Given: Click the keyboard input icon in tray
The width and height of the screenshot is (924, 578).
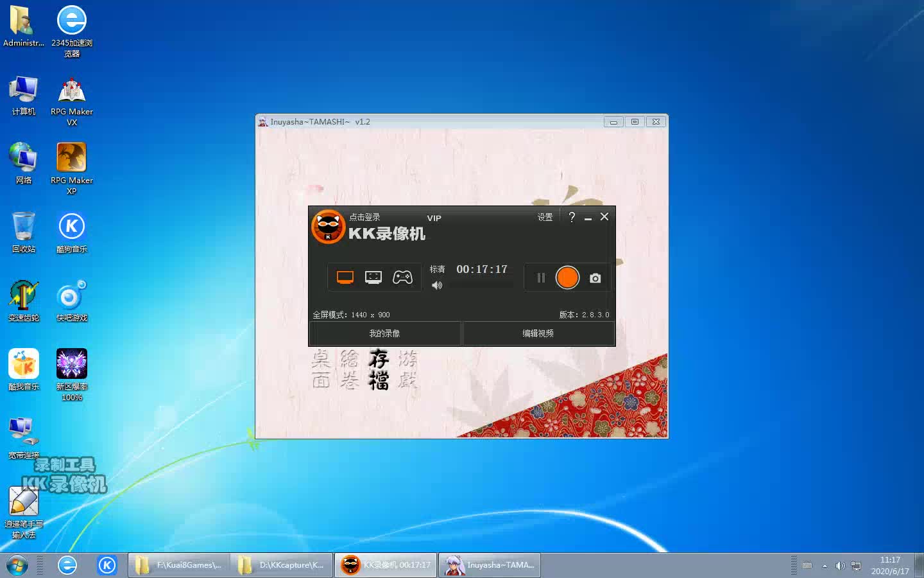Looking at the screenshot, I should click(807, 566).
